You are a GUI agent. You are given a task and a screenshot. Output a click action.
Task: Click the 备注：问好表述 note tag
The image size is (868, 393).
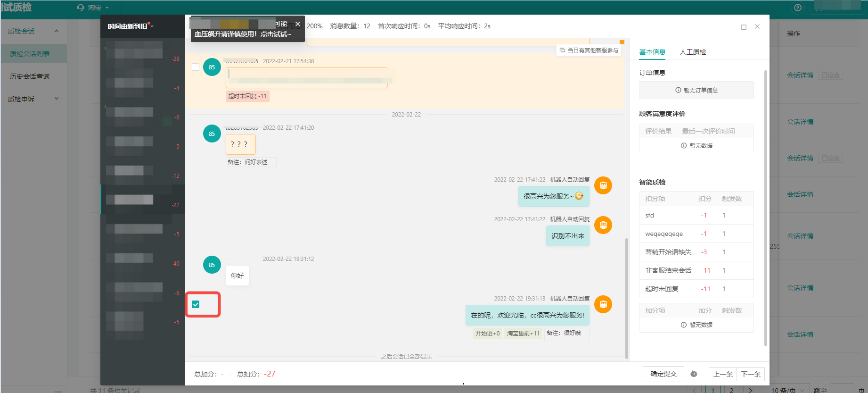251,162
